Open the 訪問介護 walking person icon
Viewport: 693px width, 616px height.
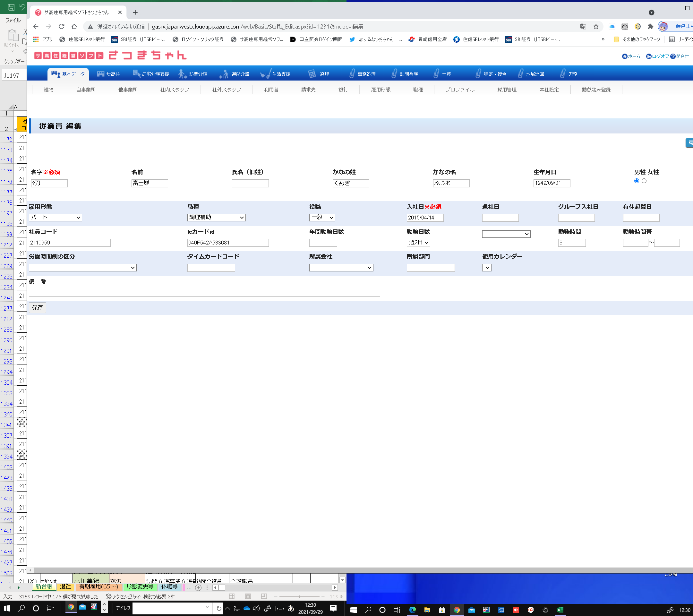(182, 73)
